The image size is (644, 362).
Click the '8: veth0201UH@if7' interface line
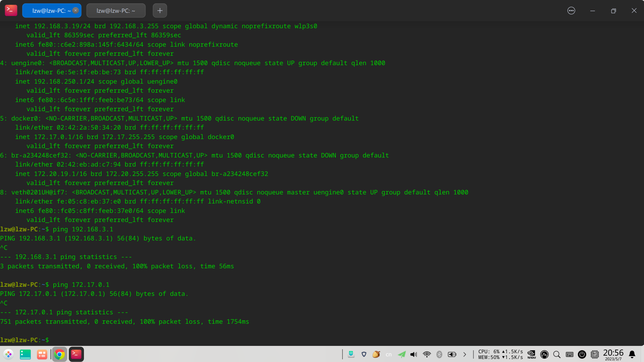(234, 192)
